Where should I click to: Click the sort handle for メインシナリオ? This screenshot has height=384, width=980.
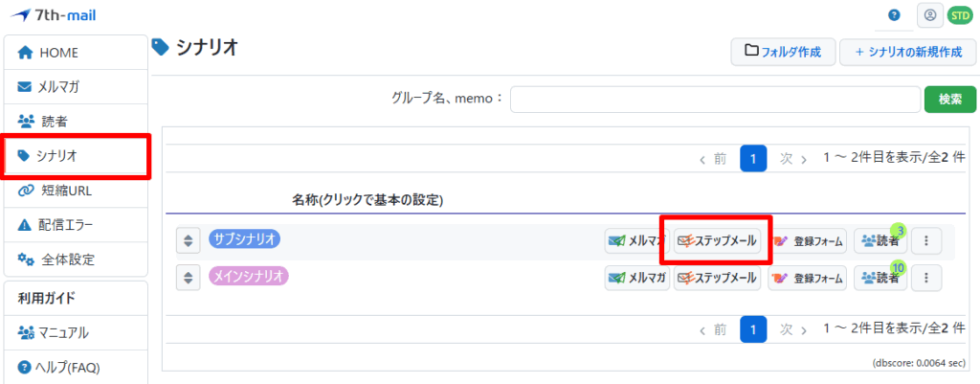pyautogui.click(x=189, y=278)
